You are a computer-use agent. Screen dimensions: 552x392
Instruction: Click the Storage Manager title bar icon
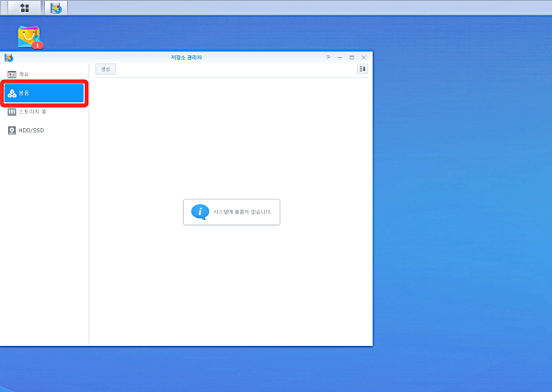tap(9, 57)
